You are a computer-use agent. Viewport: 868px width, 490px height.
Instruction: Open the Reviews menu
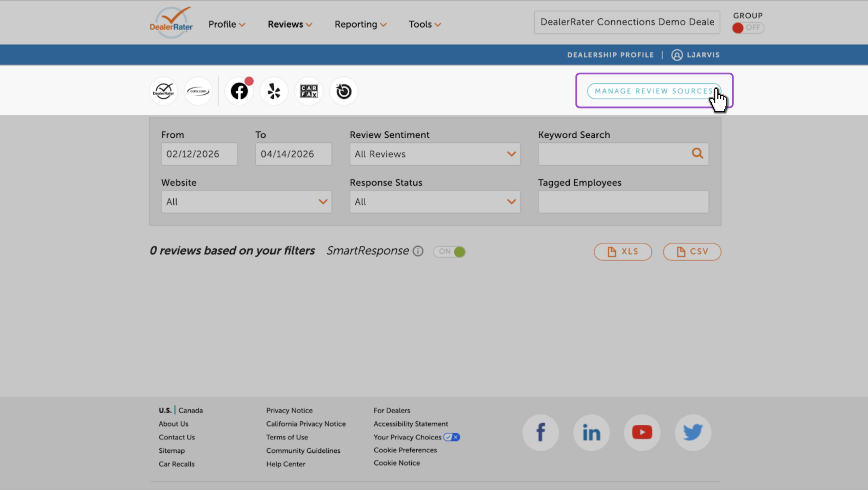(290, 24)
